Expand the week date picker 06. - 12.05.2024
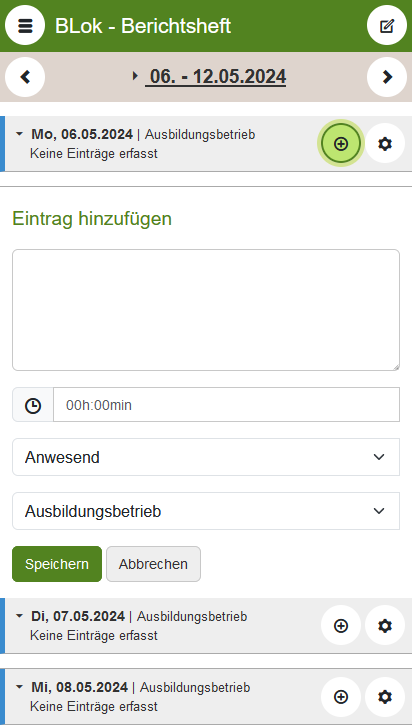This screenshot has width=412, height=725. 215,76
